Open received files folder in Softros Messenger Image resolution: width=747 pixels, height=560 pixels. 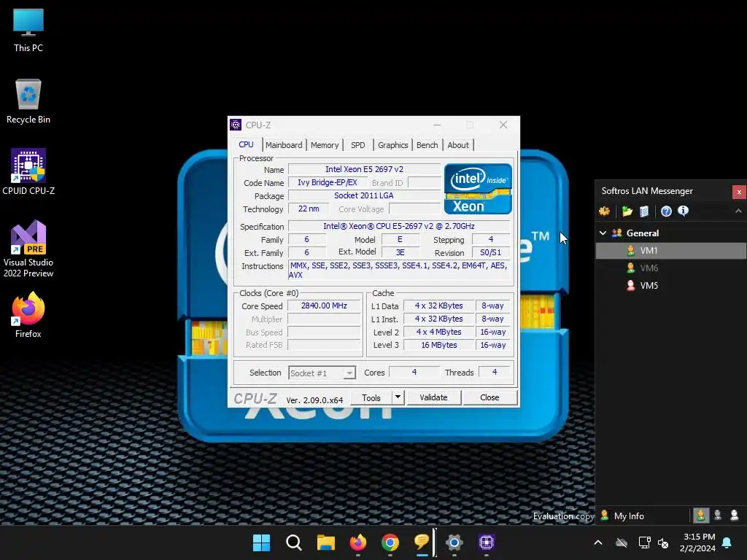627,211
